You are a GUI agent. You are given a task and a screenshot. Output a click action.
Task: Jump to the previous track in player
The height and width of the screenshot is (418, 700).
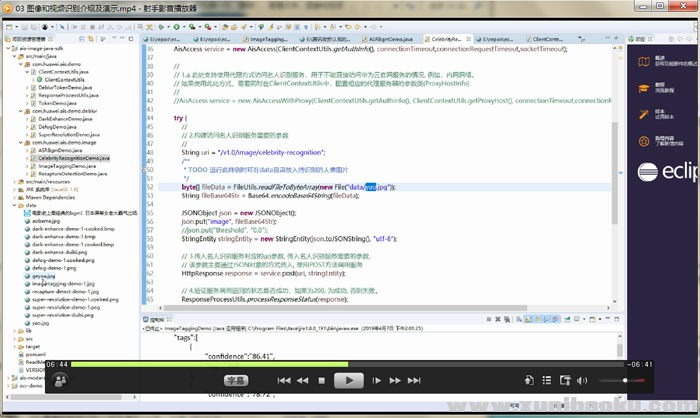[286, 380]
